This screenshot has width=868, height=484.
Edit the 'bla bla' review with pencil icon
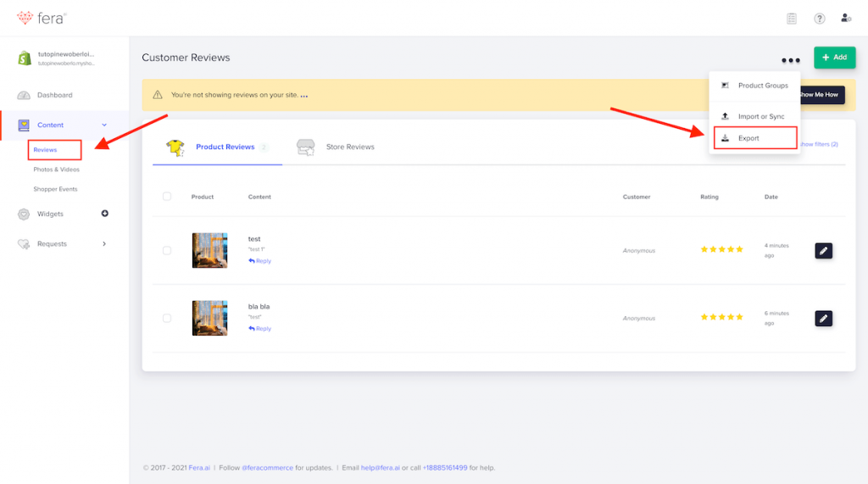pos(823,319)
